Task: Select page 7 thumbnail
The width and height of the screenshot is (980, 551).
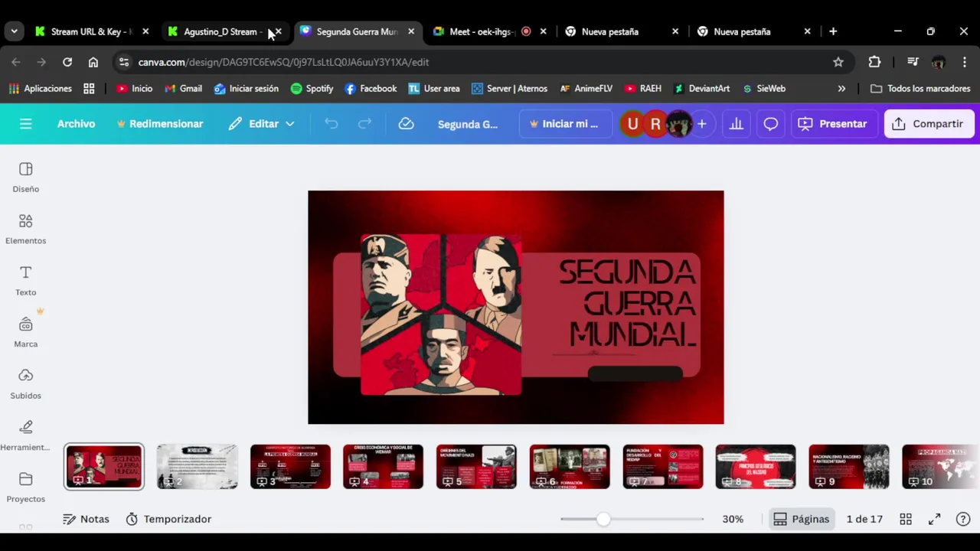Action: click(x=663, y=467)
